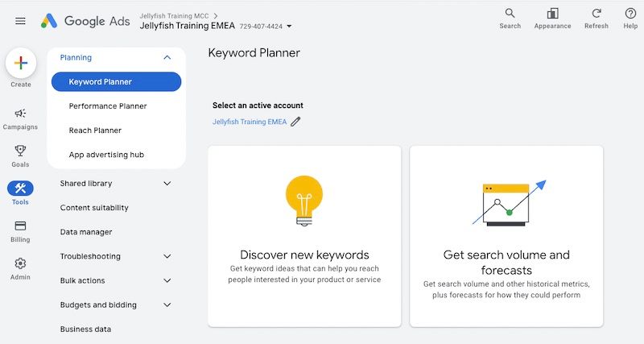Edit active account with pencil icon

[x=295, y=122]
